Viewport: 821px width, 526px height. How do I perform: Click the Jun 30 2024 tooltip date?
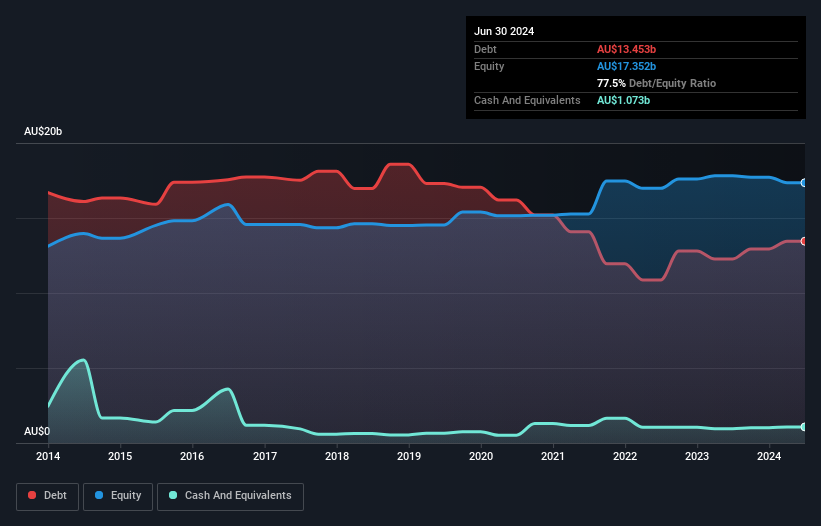[x=504, y=31]
